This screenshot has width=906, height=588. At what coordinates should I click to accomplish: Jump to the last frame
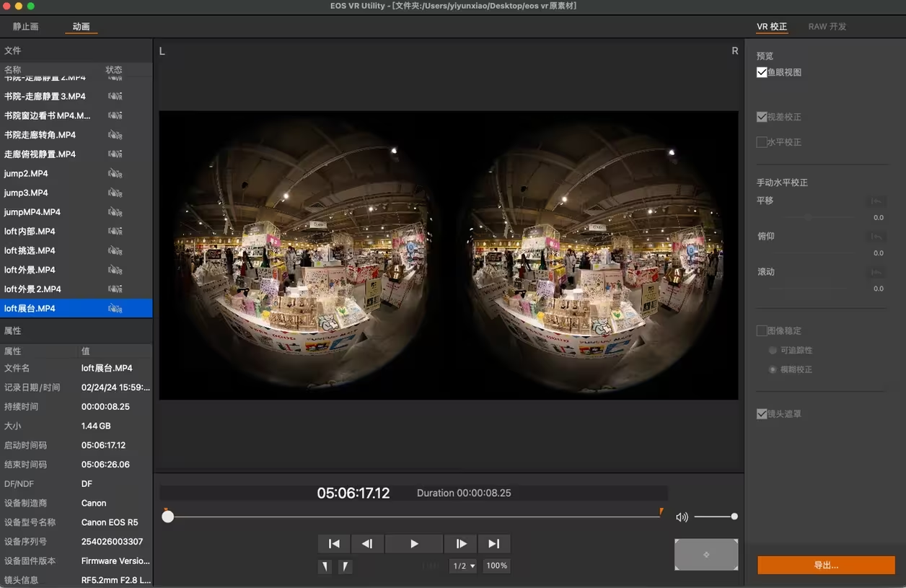[494, 543]
